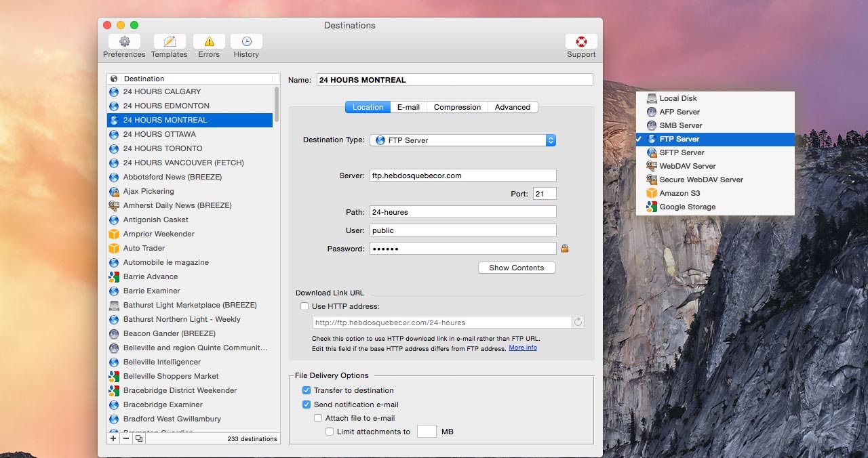Click the Support lifebuoy icon
The image size is (868, 458).
pyautogui.click(x=581, y=42)
